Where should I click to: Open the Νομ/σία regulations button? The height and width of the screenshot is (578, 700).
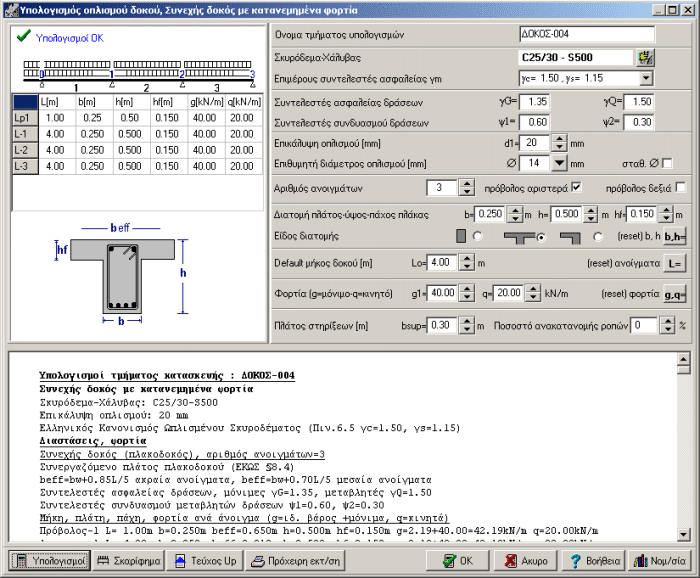tap(658, 561)
